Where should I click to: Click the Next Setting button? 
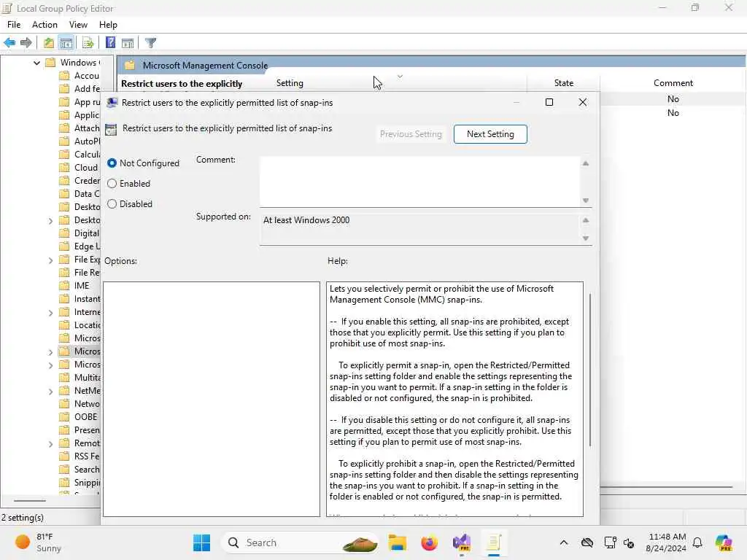[490, 134]
